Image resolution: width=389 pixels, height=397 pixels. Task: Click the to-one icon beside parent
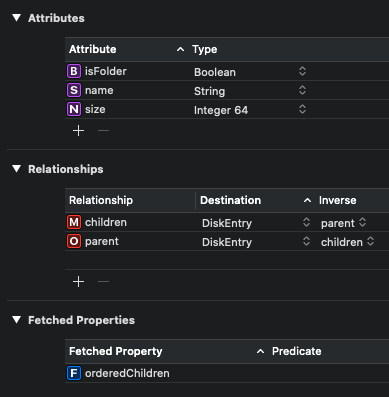(x=74, y=241)
